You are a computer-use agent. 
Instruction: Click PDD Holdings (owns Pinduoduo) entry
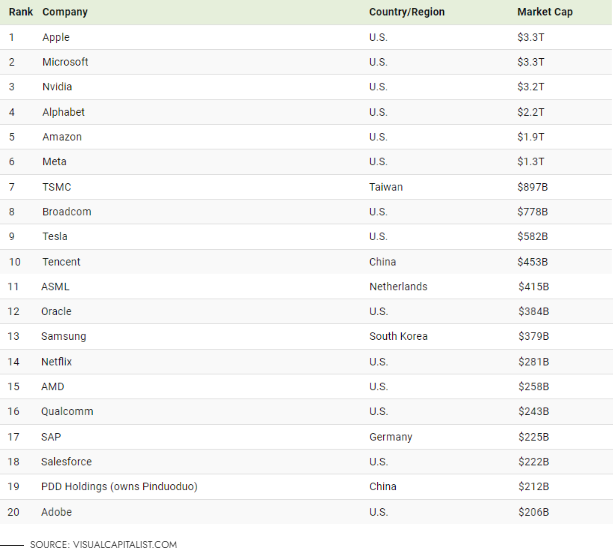119,486
